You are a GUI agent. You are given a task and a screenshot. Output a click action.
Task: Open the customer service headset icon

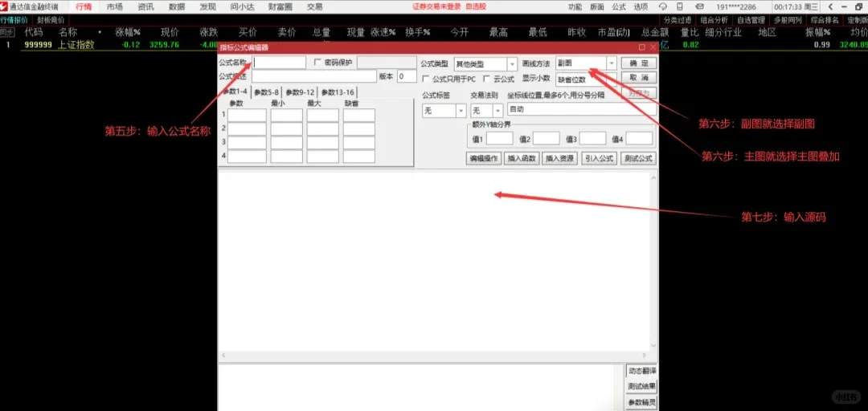point(663,6)
